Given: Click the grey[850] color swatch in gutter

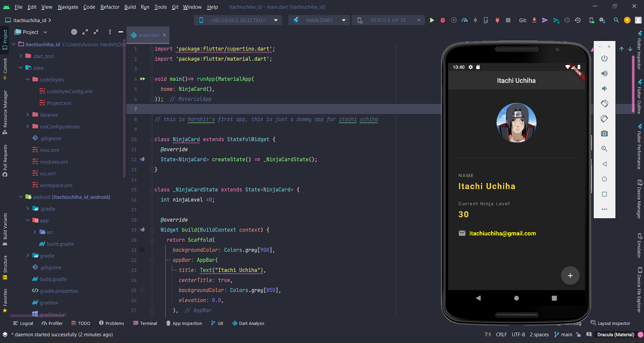Looking at the screenshot, I should pyautogui.click(x=142, y=290).
